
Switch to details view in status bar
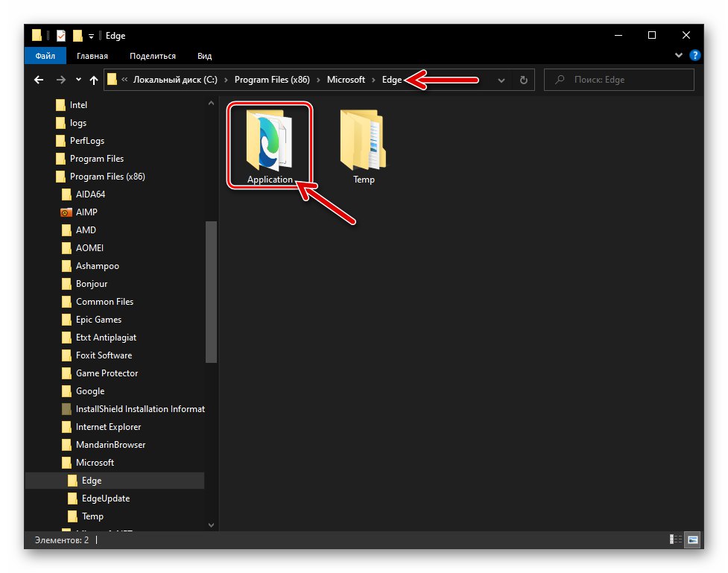(x=676, y=539)
